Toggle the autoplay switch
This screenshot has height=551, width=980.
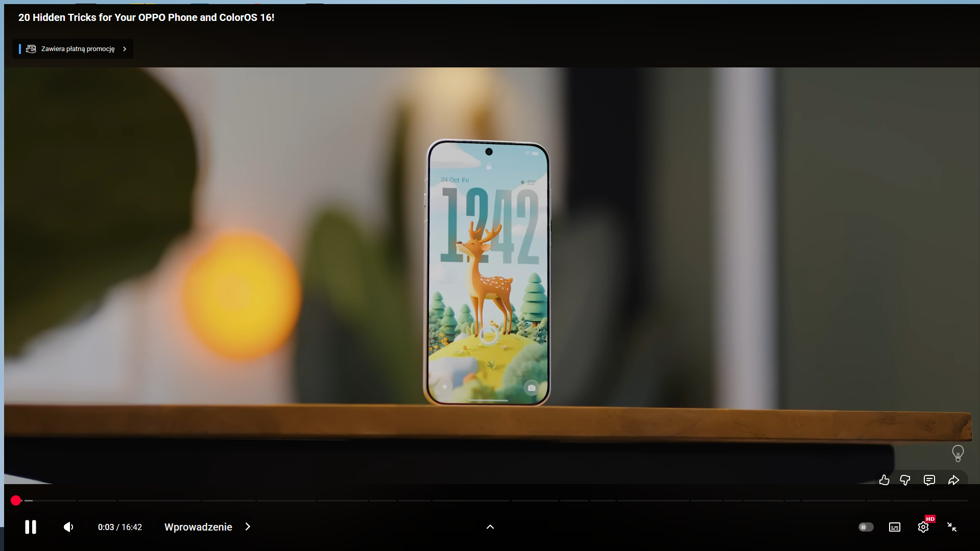866,527
